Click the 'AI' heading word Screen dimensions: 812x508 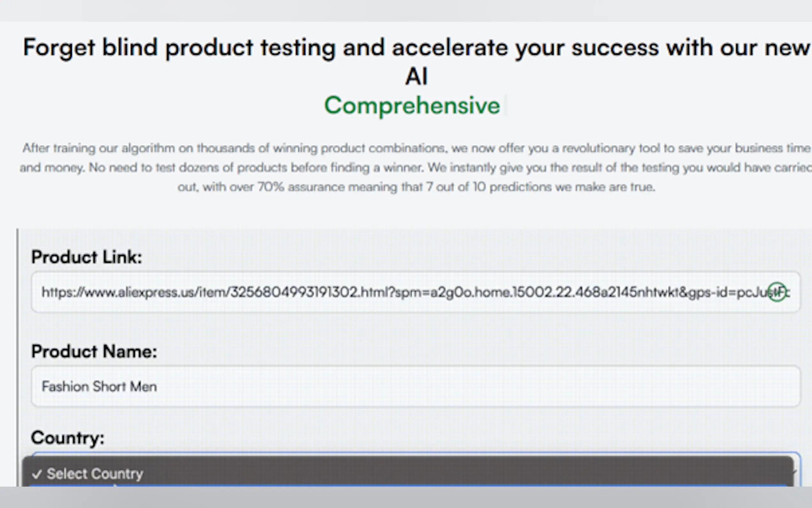pyautogui.click(x=416, y=76)
